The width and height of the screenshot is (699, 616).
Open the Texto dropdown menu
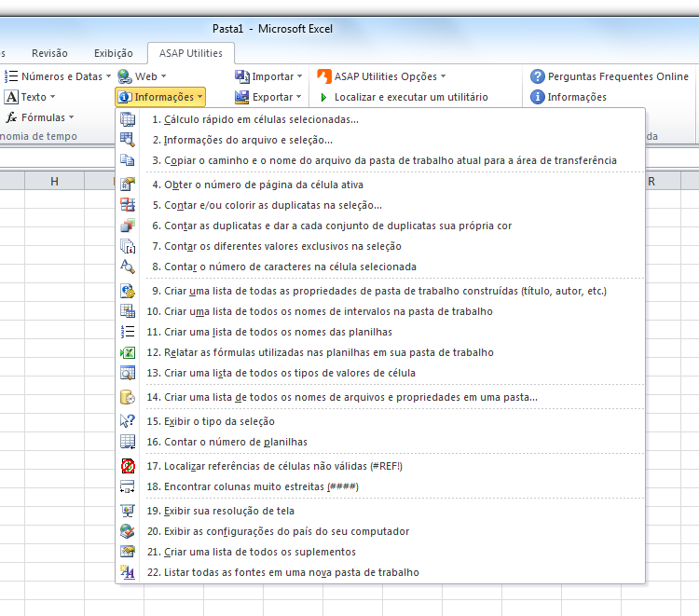30,97
